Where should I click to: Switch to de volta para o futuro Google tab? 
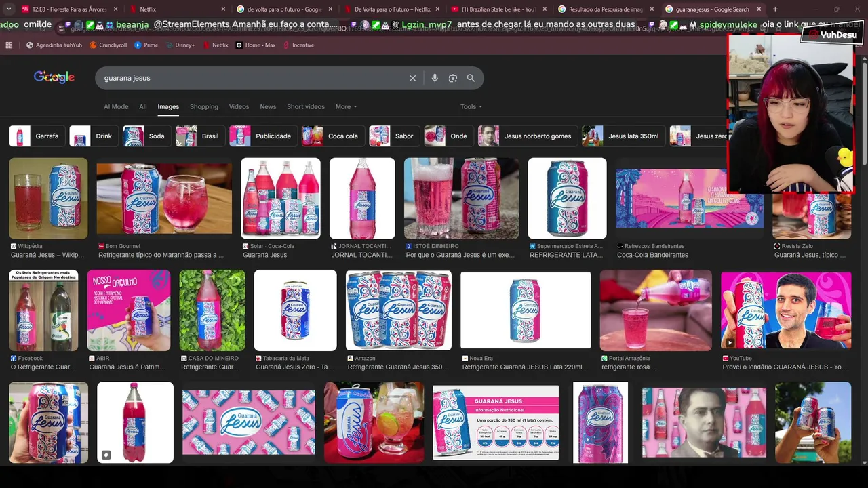coord(283,9)
